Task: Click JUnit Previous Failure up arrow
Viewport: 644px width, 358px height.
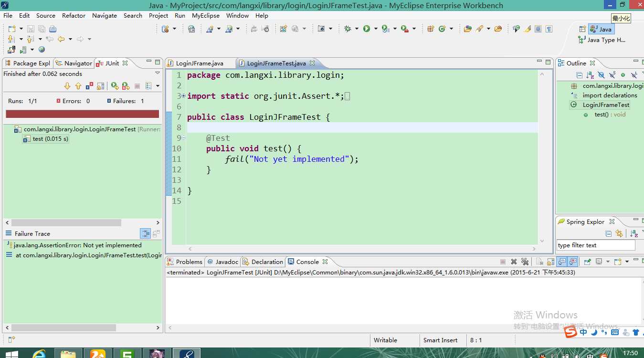Action: click(x=78, y=86)
